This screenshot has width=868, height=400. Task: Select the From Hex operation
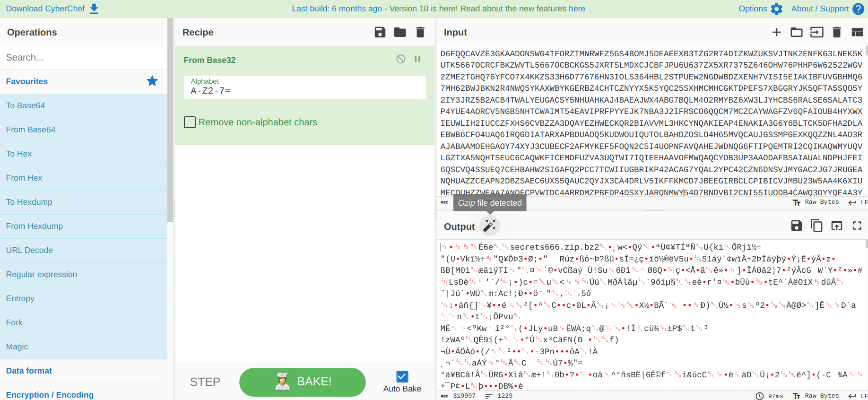(x=84, y=178)
